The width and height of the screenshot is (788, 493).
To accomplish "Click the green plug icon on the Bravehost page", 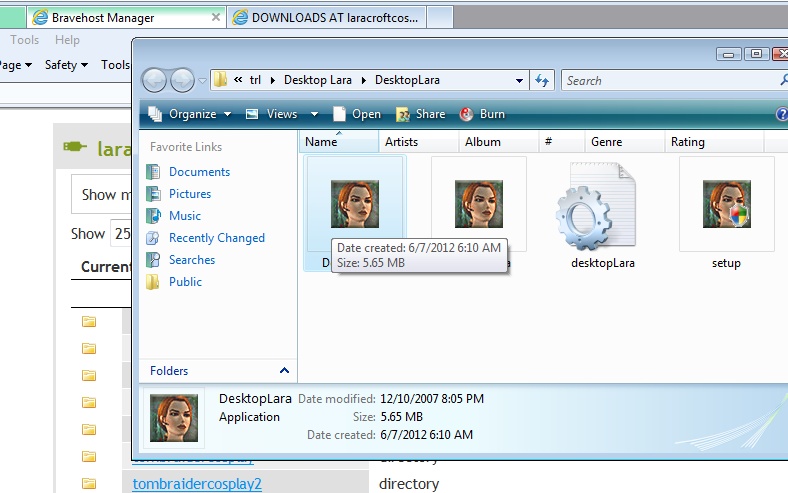I will tap(75, 147).
